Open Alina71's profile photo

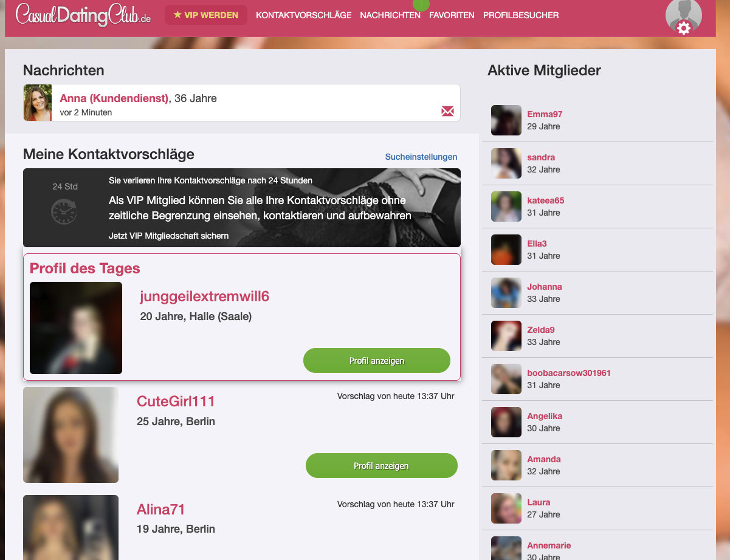click(x=71, y=527)
